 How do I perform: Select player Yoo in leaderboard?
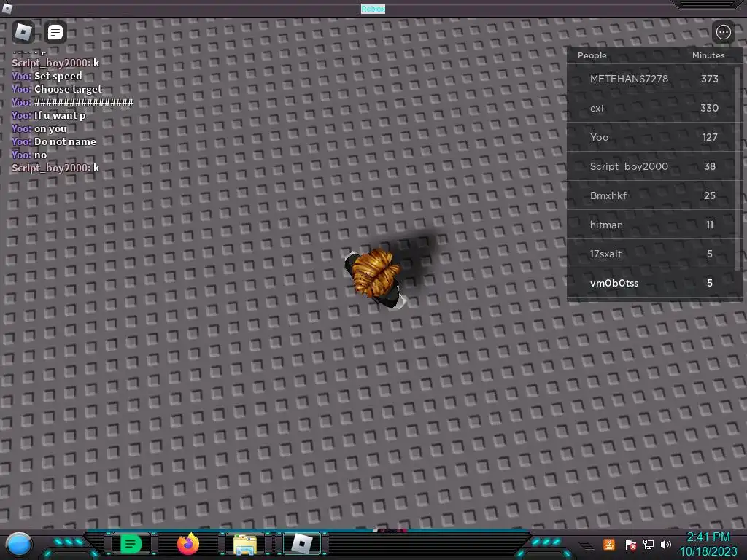(x=651, y=137)
